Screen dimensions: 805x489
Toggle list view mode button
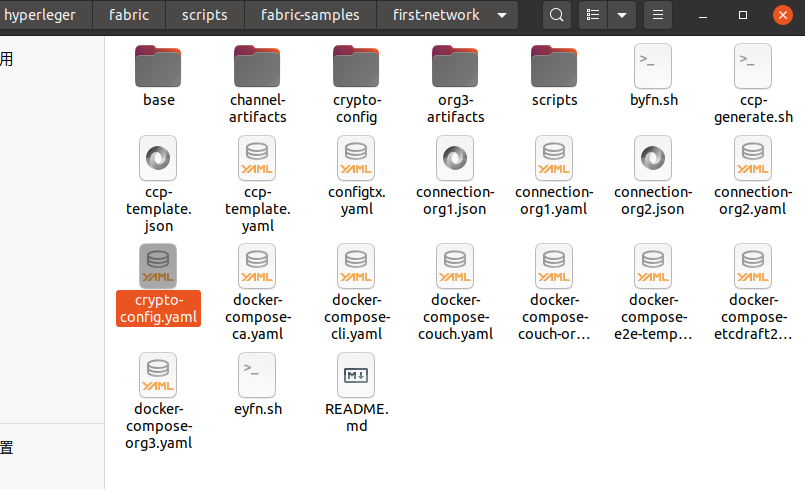(x=593, y=15)
